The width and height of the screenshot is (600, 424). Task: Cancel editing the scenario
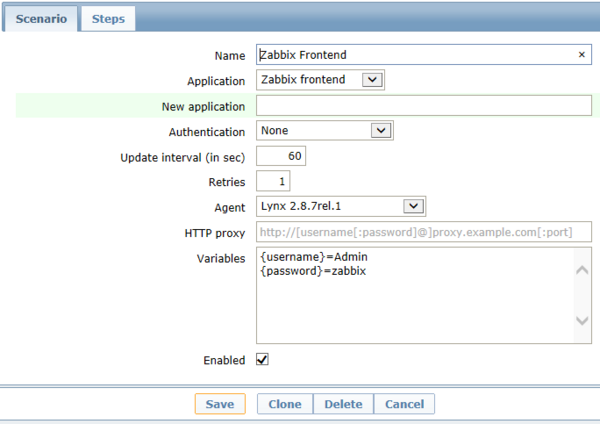pyautogui.click(x=404, y=404)
